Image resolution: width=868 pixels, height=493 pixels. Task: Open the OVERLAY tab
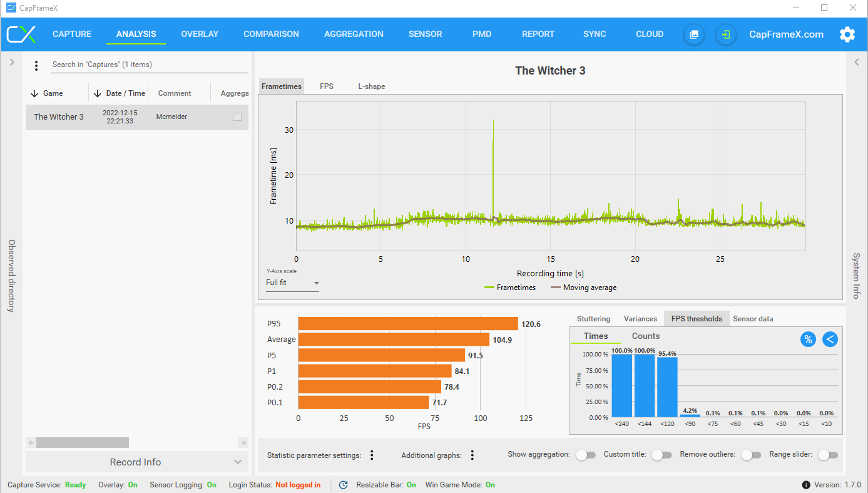click(200, 34)
